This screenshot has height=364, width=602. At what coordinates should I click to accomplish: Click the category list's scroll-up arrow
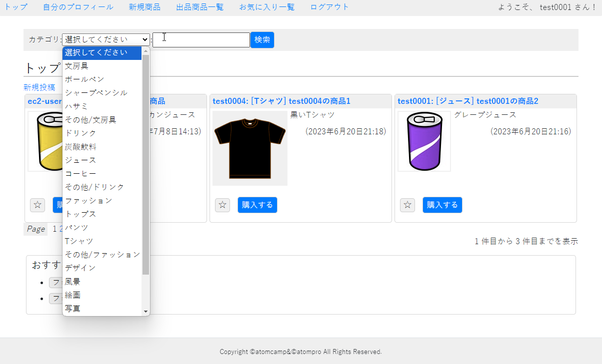coord(146,51)
